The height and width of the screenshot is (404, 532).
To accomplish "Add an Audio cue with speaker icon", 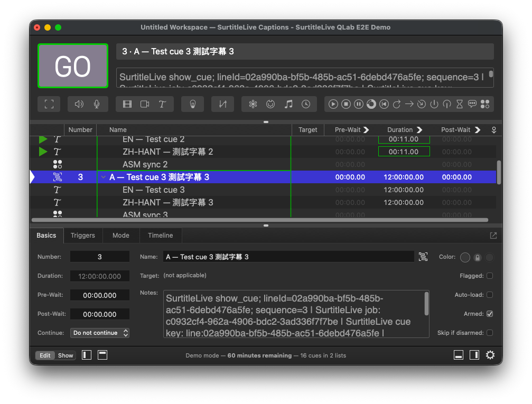I will (79, 104).
